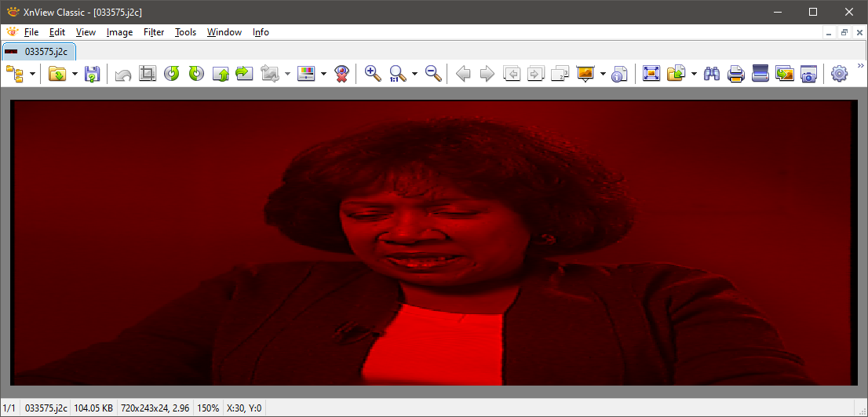Click the 150% zoom status entry
Screen dimensions: 868x417
[x=208, y=408]
